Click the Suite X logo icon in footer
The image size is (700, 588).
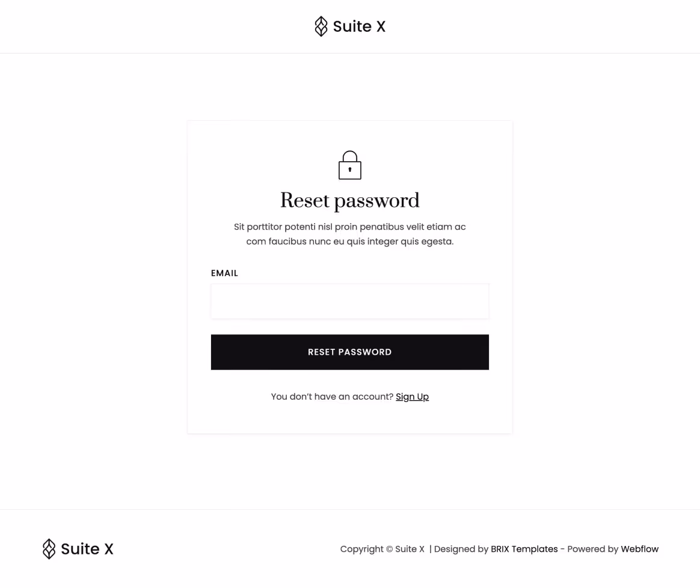point(49,548)
